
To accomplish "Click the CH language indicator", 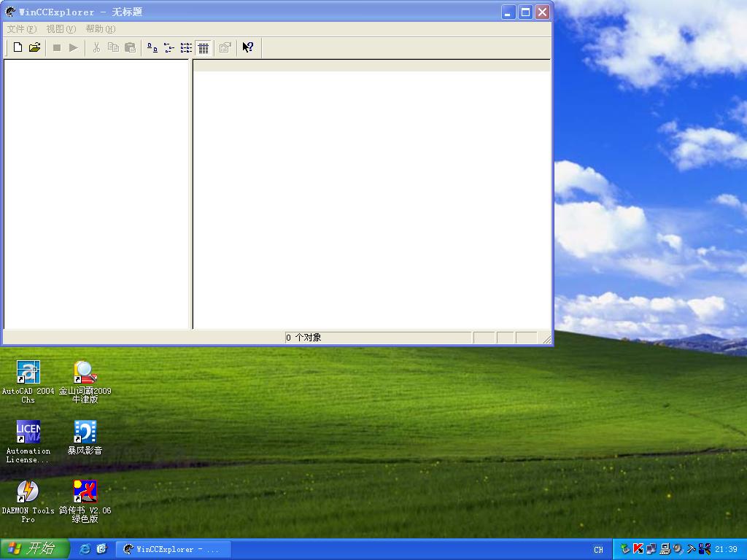I will point(598,550).
